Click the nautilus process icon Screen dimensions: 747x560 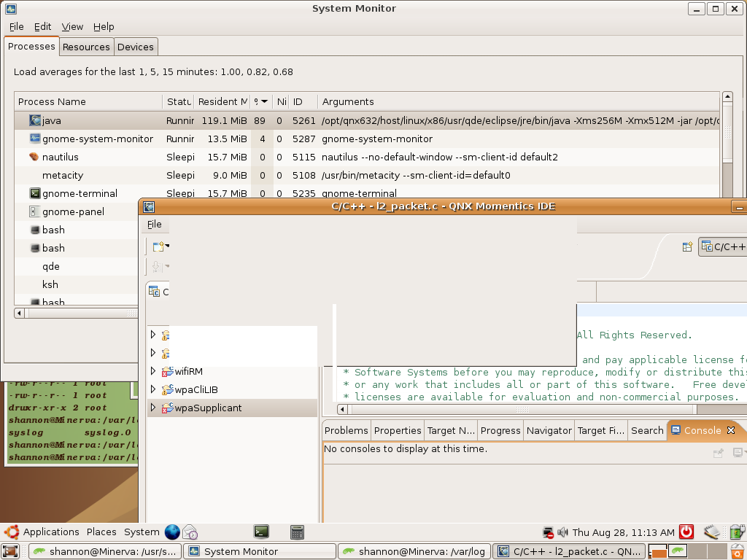coord(34,157)
